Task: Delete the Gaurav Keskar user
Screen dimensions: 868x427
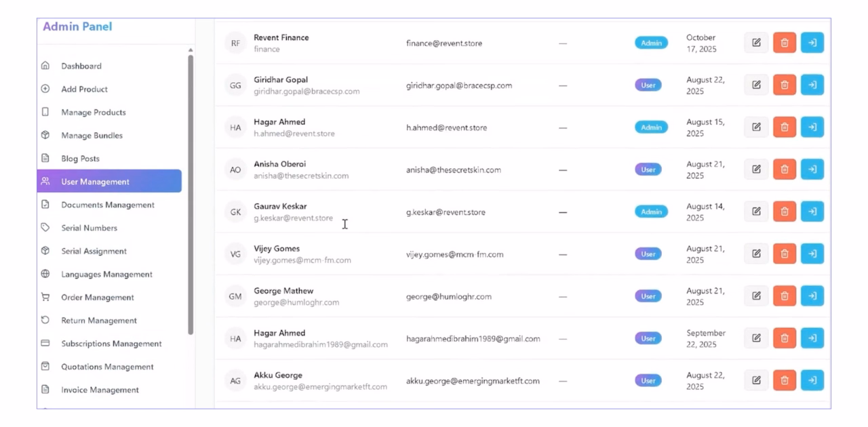Action: tap(785, 211)
